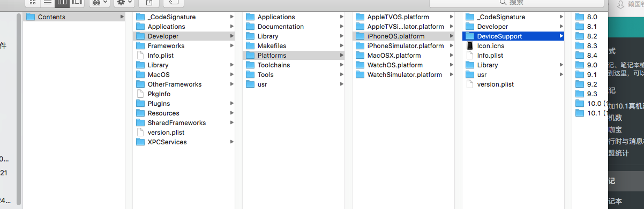Screen dimensions: 644x209
Task: Select the OtherFrameworks folder
Action: [184, 84]
